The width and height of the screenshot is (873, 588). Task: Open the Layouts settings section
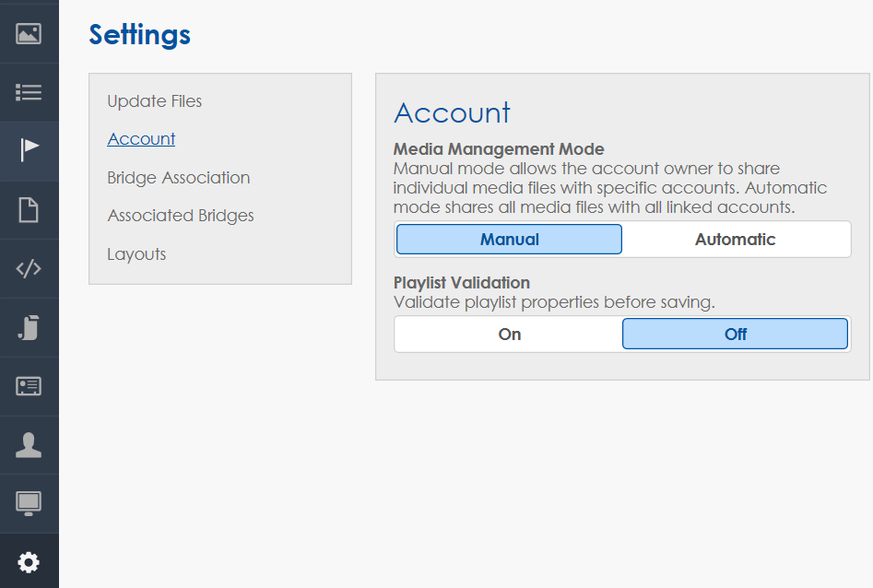point(136,254)
